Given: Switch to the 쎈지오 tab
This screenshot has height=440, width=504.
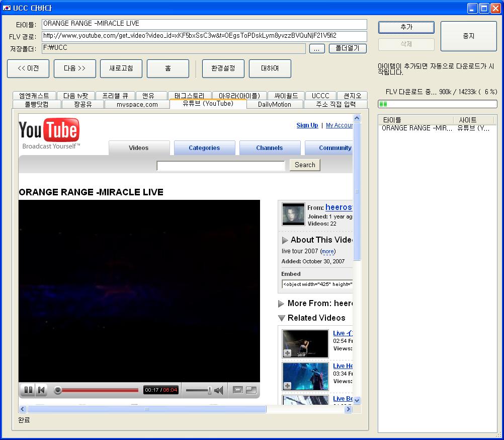Looking at the screenshot, I should 352,96.
